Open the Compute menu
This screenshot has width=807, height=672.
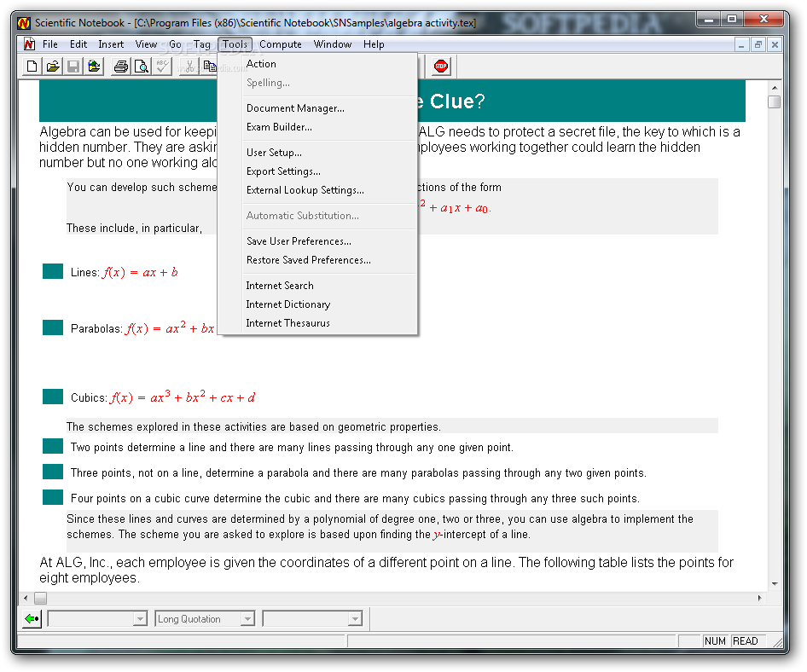pos(281,44)
